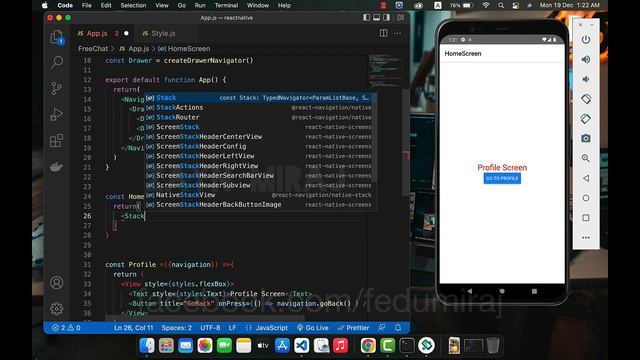The height and width of the screenshot is (360, 640).
Task: Open Customize Layout control
Action: (400, 18)
